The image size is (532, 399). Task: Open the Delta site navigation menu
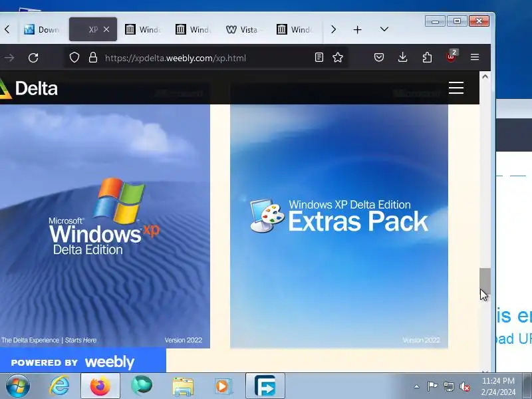click(456, 88)
